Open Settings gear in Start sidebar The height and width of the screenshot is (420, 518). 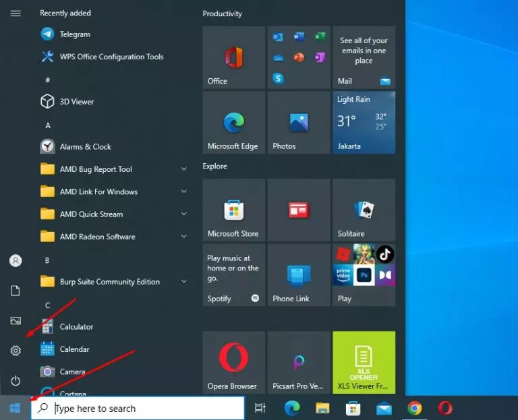tap(16, 351)
